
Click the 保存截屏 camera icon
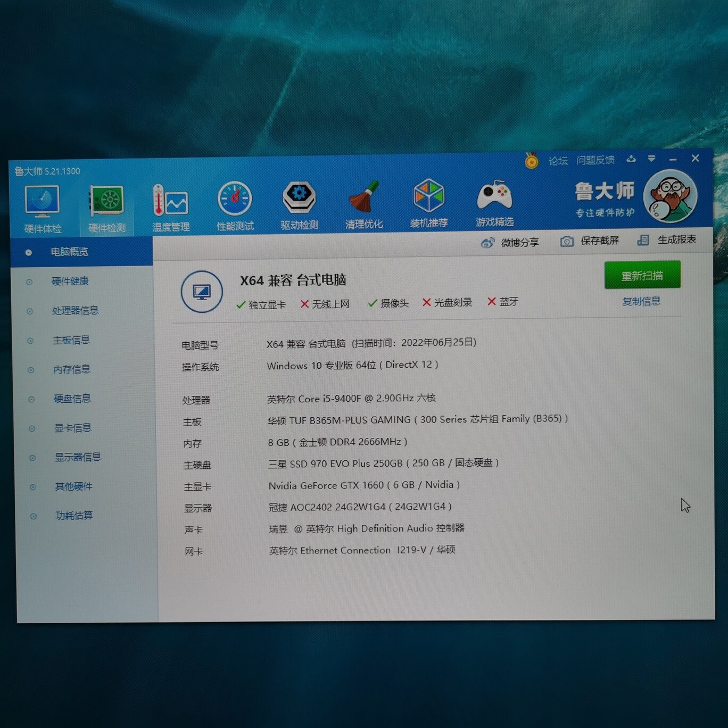567,242
